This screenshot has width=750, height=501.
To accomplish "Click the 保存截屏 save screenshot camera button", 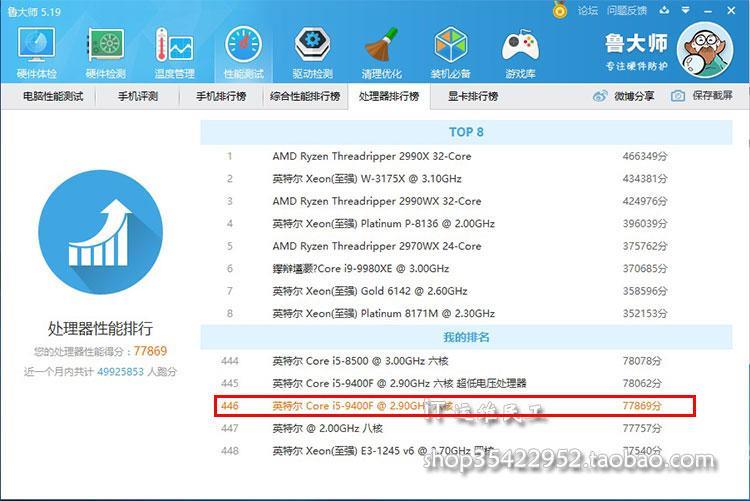I will [678, 96].
